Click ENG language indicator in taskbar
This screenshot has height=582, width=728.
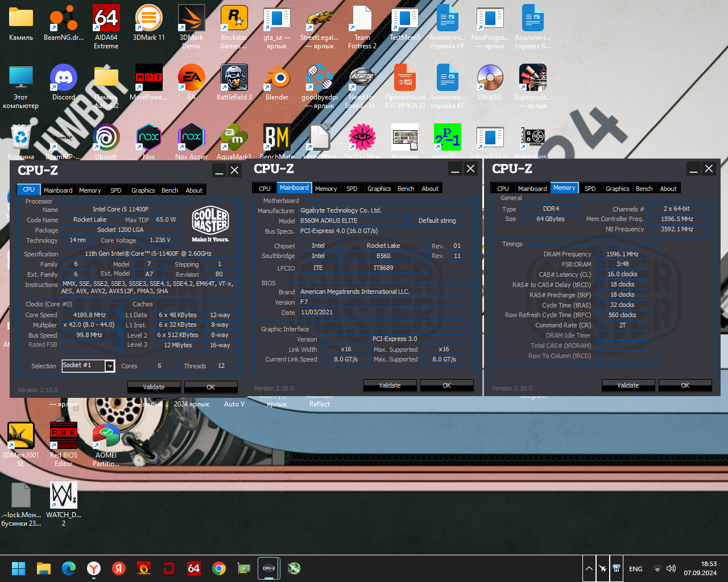point(636,569)
